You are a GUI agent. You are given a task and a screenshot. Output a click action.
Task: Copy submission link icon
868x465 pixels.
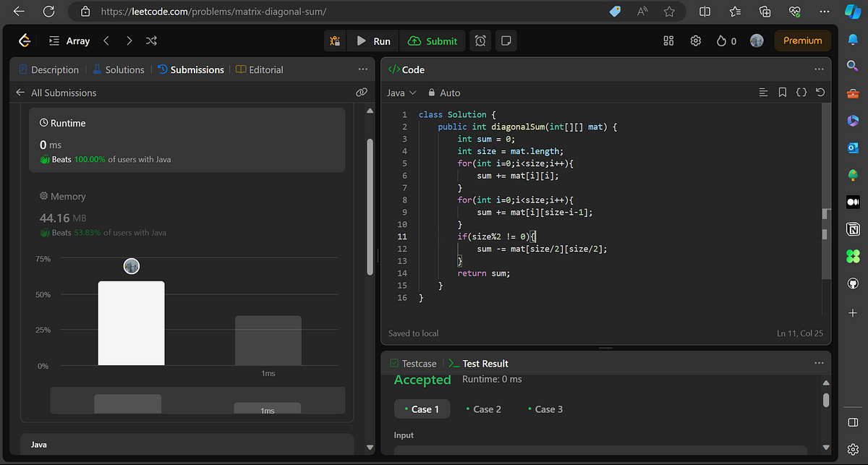click(x=362, y=93)
